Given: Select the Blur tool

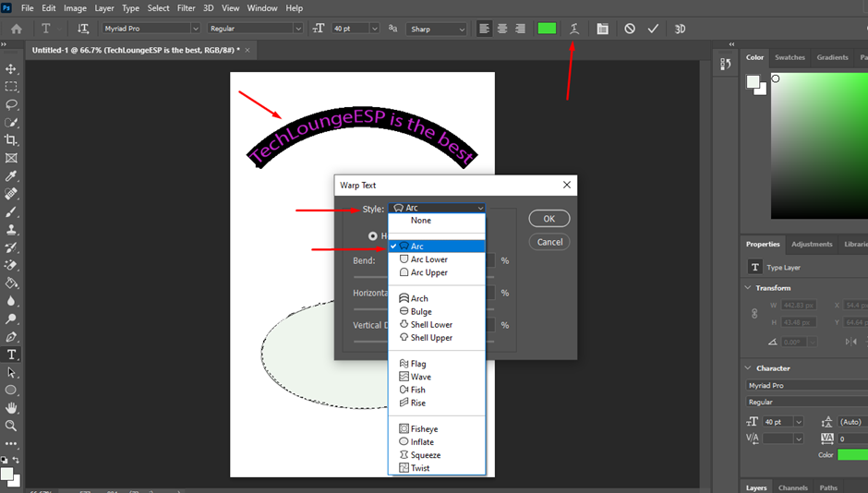Looking at the screenshot, I should [x=11, y=301].
